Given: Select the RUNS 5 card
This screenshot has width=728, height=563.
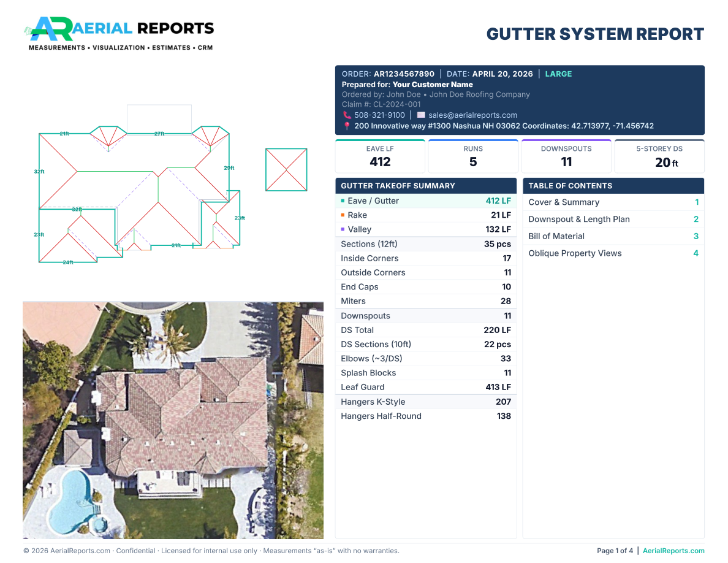Looking at the screenshot, I should pyautogui.click(x=473, y=156).
